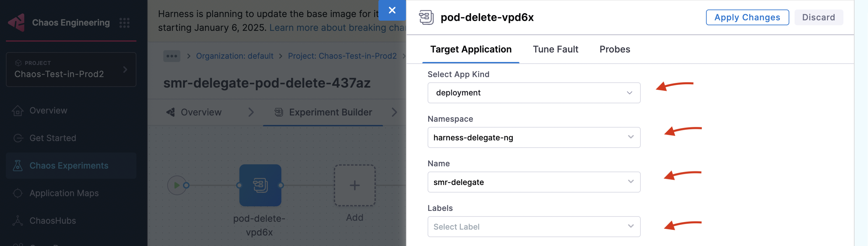Viewport: 868px width, 246px height.
Task: Click the Namespace field label
Action: pos(450,119)
